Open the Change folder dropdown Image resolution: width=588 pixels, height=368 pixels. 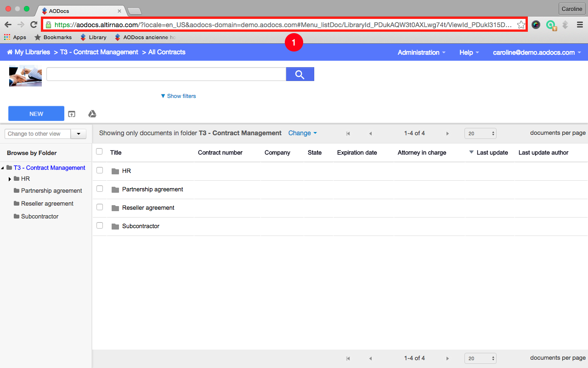pyautogui.click(x=303, y=133)
